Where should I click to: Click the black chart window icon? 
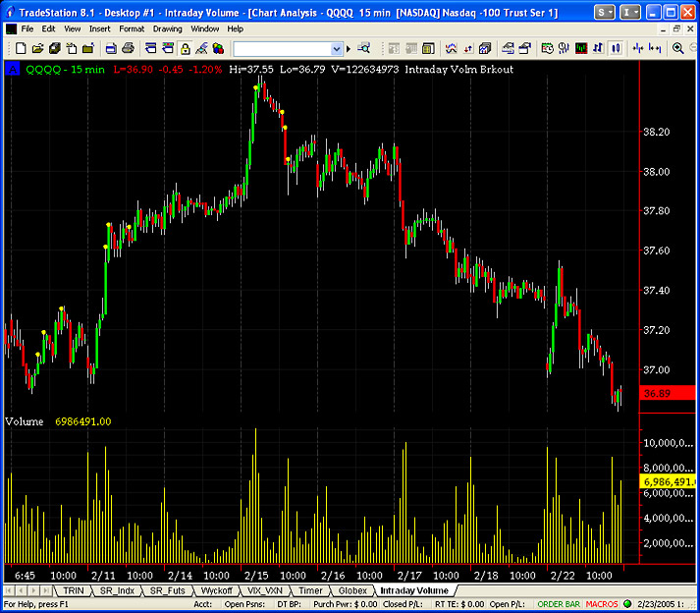point(581,48)
